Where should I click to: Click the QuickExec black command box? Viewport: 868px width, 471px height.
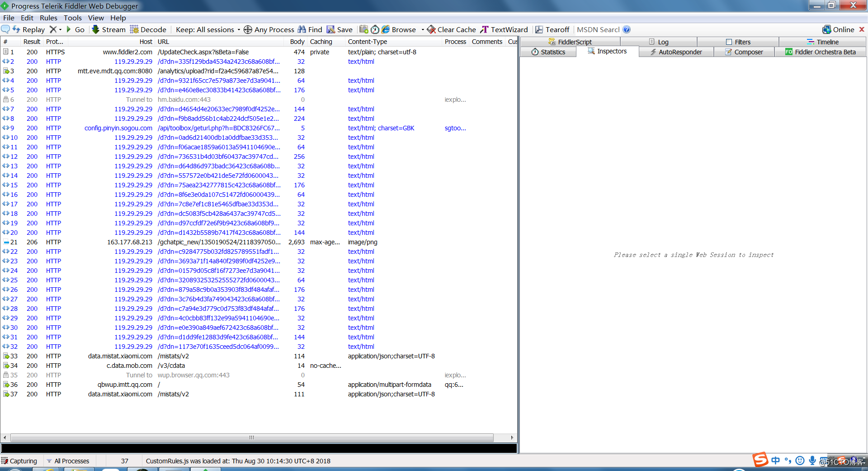tap(259, 448)
